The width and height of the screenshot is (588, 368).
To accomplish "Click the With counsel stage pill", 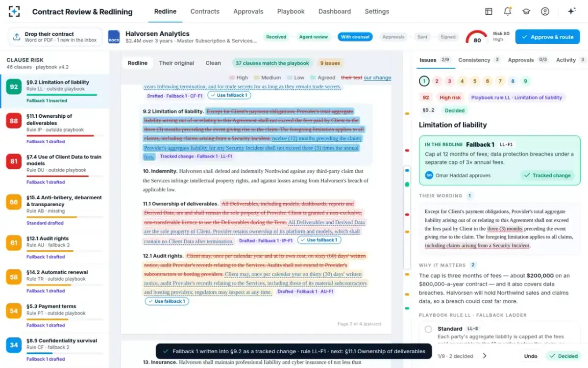I will (x=355, y=37).
